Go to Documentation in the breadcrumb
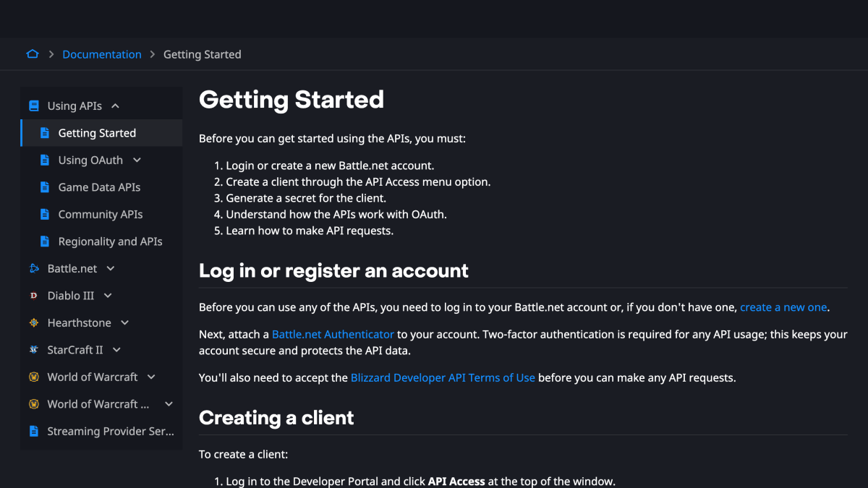The image size is (868, 488). point(102,54)
